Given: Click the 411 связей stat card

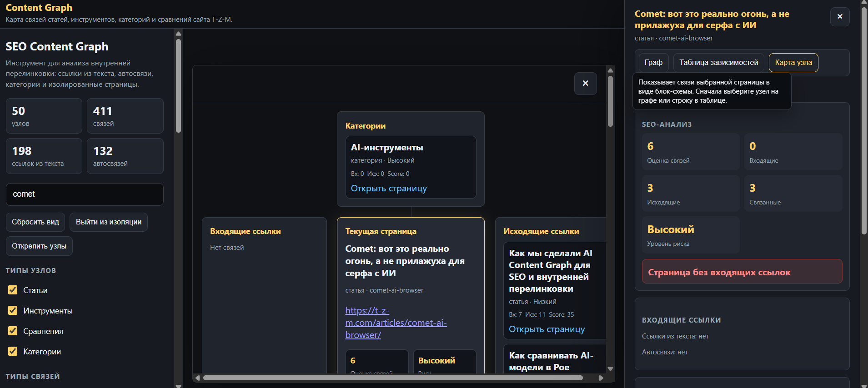Looking at the screenshot, I should coord(125,116).
